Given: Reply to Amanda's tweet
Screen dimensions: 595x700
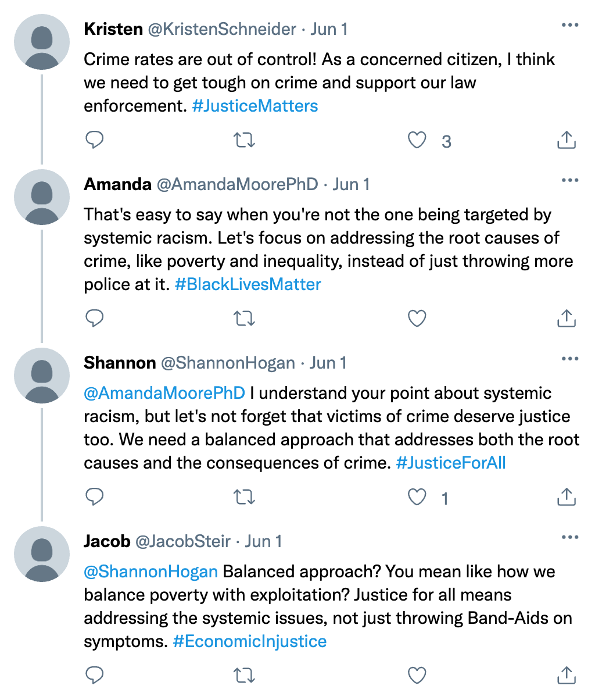Looking at the screenshot, I should pyautogui.click(x=94, y=318).
